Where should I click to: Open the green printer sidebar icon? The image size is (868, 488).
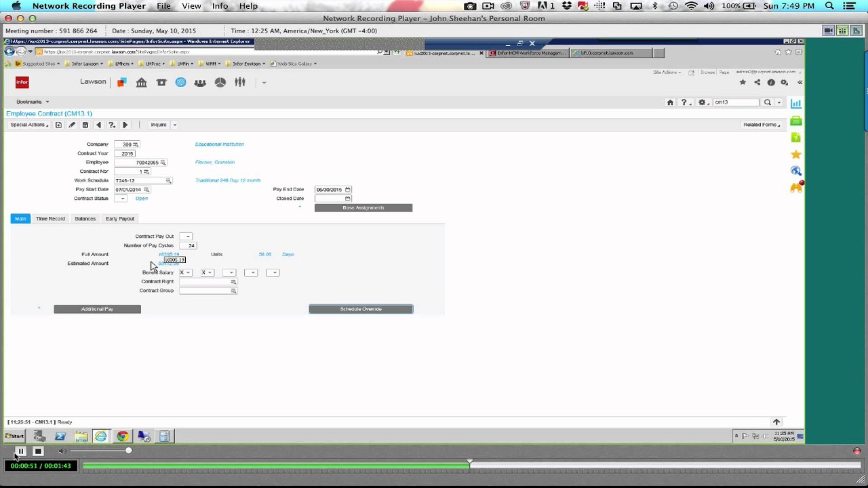point(796,121)
